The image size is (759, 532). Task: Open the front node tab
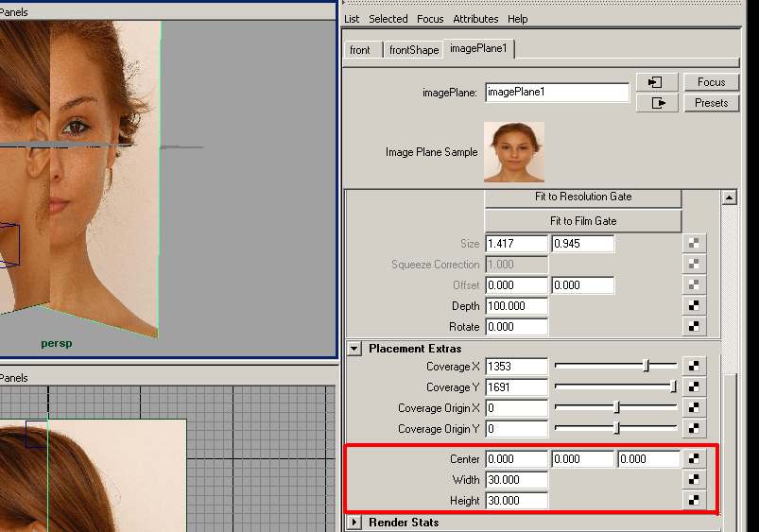[x=360, y=50]
